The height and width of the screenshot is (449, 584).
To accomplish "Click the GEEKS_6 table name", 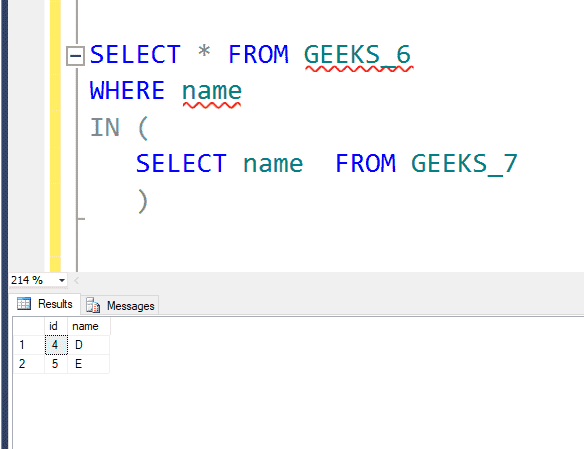I will pos(358,55).
